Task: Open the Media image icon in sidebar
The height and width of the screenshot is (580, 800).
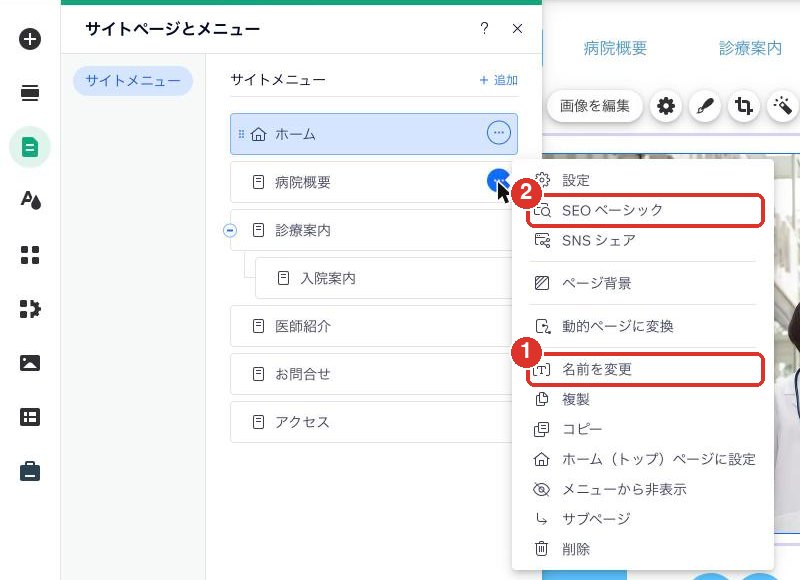Action: pyautogui.click(x=30, y=363)
